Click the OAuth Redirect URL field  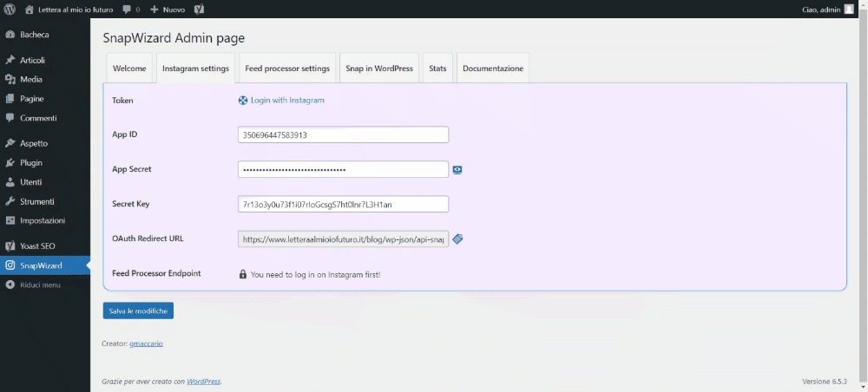343,238
